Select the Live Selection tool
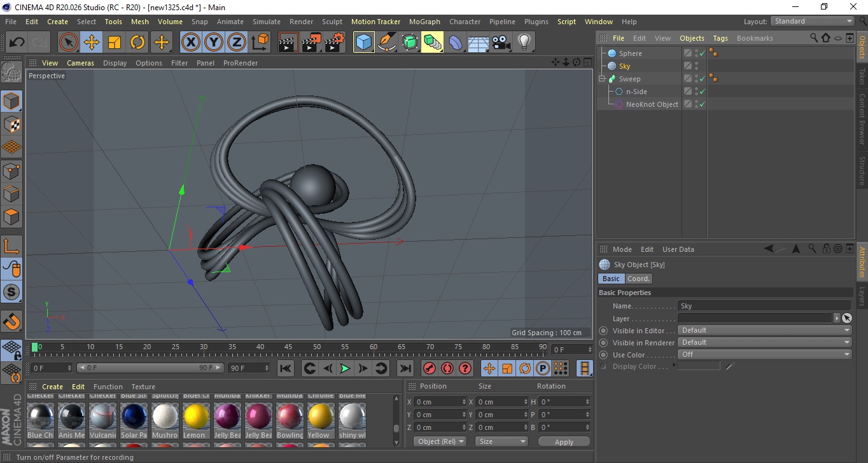This screenshot has height=463, width=868. point(69,43)
